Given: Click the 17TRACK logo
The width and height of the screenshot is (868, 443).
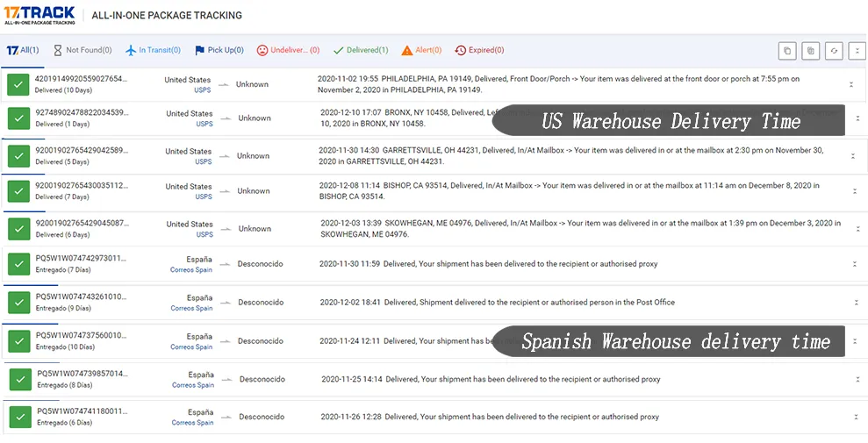Looking at the screenshot, I should pos(39,15).
